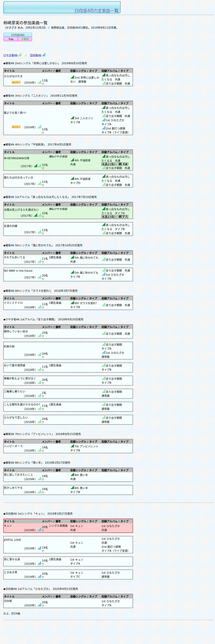This screenshot has width=215, height=644.
Task: Click the pink 1st generation badge
Action: pyautogui.click(x=11, y=39)
